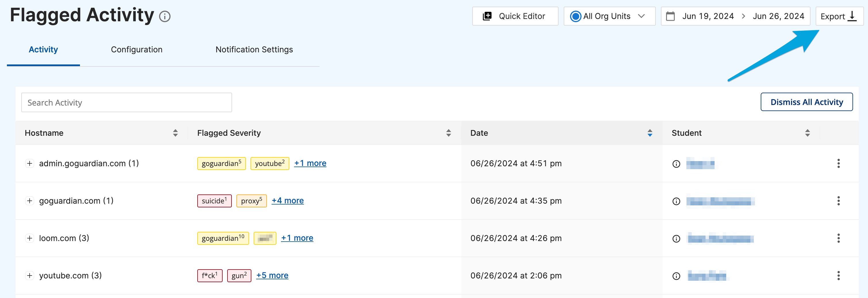The width and height of the screenshot is (868, 298).
Task: Export the flagged activity
Action: point(839,16)
